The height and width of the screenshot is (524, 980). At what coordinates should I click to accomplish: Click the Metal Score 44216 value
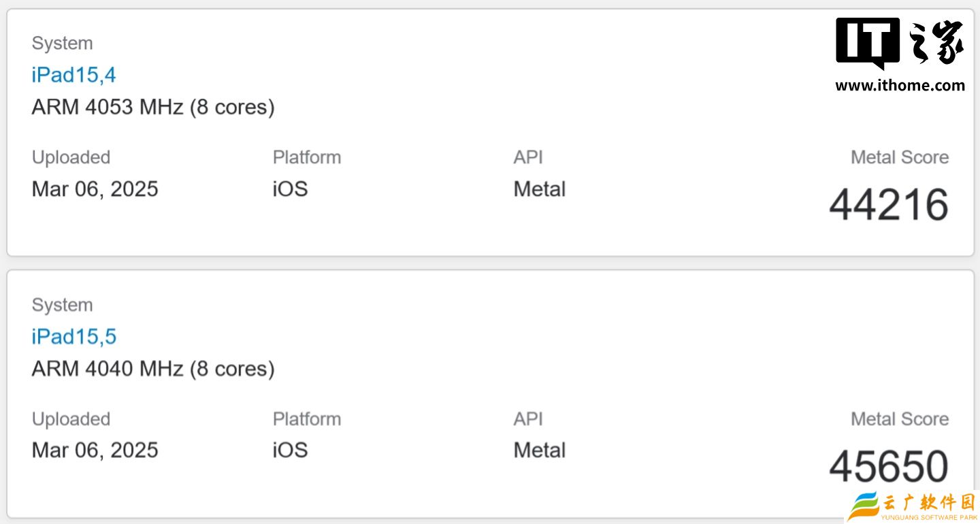(x=888, y=205)
